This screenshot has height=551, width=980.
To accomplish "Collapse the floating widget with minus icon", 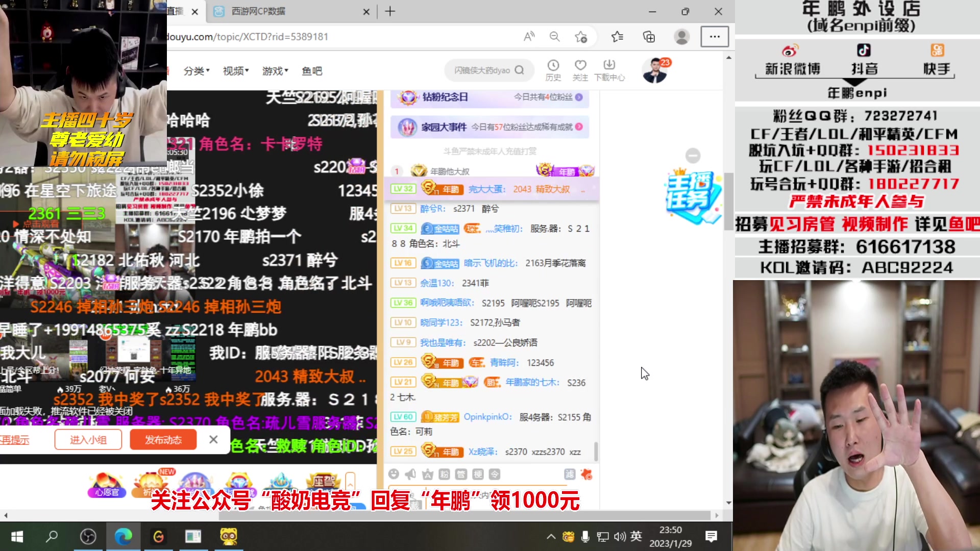I will click(693, 156).
